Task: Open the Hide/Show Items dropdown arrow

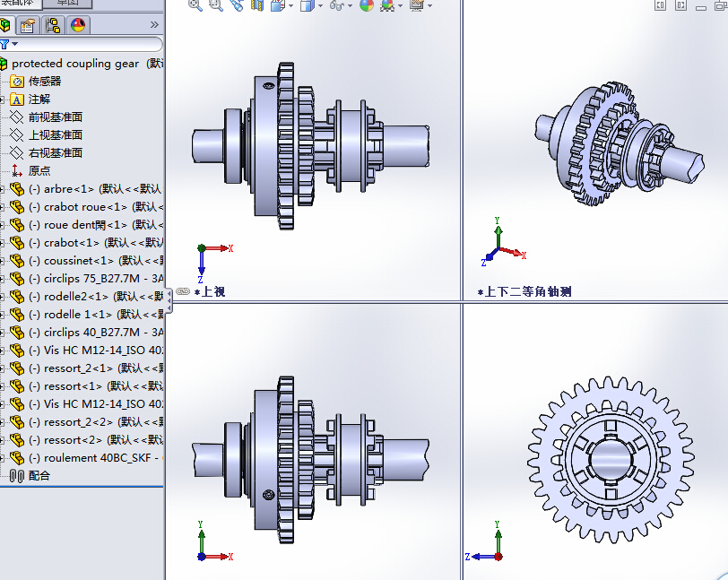Action: click(x=350, y=6)
